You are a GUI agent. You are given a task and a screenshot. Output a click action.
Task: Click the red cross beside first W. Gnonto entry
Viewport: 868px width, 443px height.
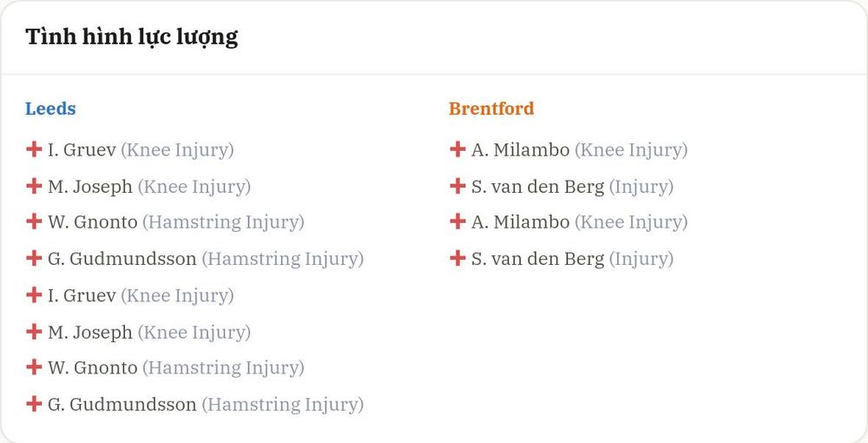point(34,221)
